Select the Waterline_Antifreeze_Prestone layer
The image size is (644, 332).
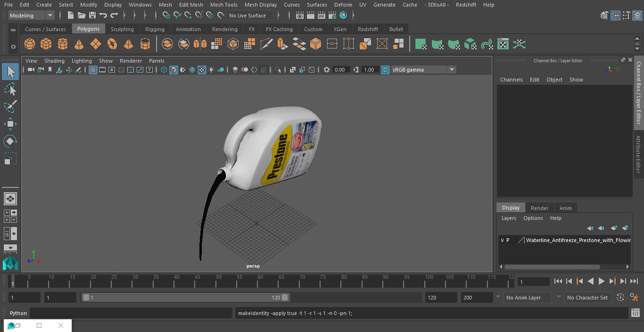click(x=578, y=240)
